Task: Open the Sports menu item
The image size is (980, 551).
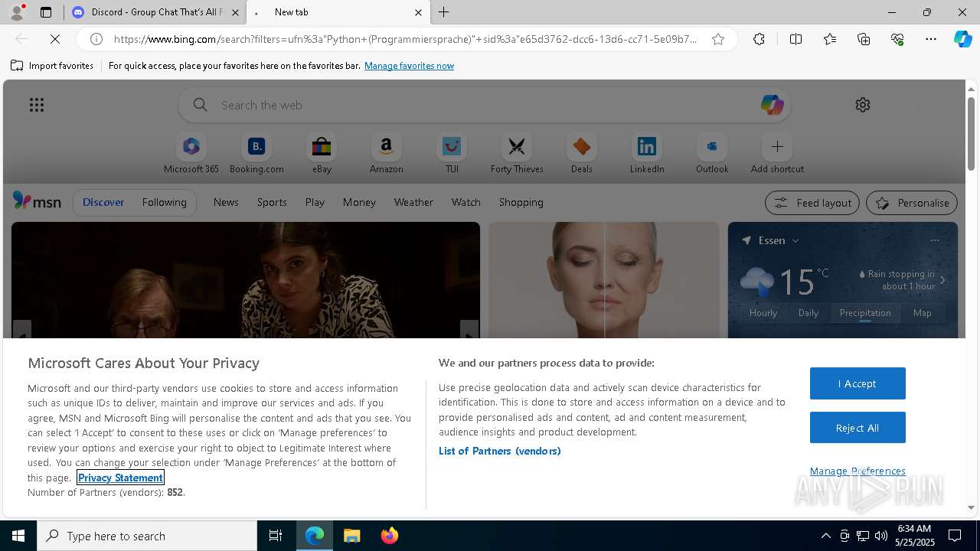Action: click(x=272, y=202)
